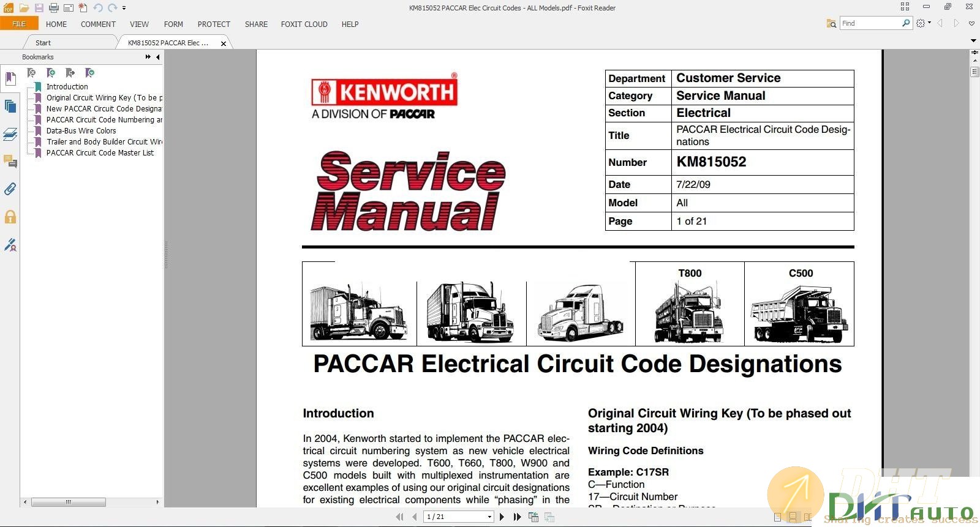The width and height of the screenshot is (980, 527).
Task: Select the PACCAR Circuit Code Numbering bookmark
Action: coord(104,120)
